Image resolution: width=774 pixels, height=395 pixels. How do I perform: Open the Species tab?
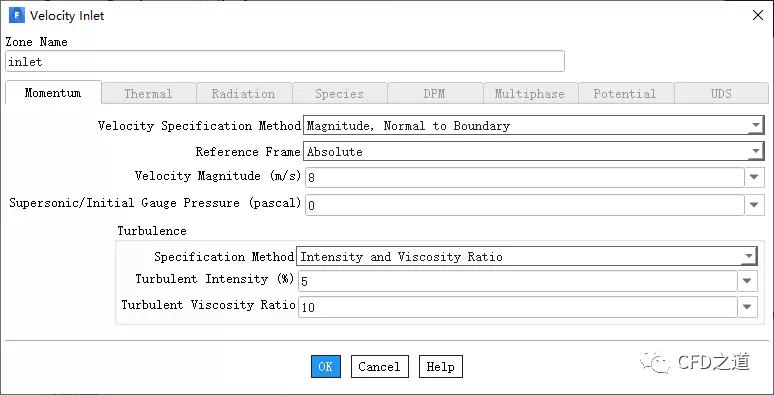click(339, 93)
